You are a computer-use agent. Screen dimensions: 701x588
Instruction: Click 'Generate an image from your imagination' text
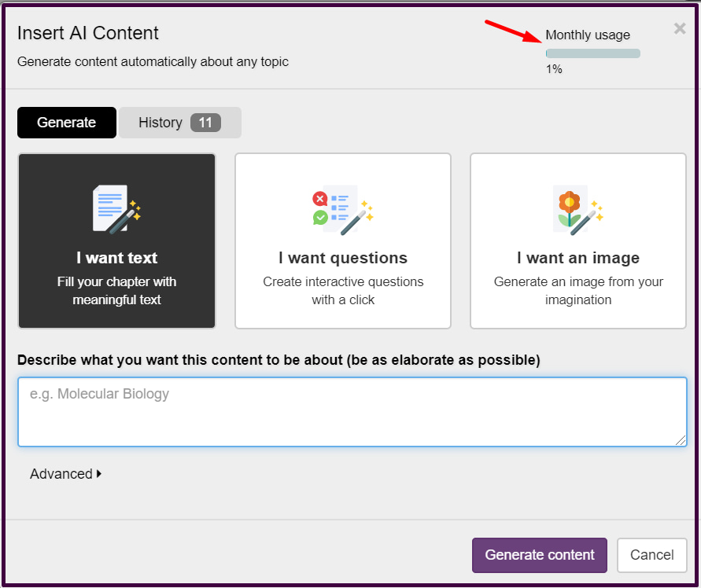[578, 291]
